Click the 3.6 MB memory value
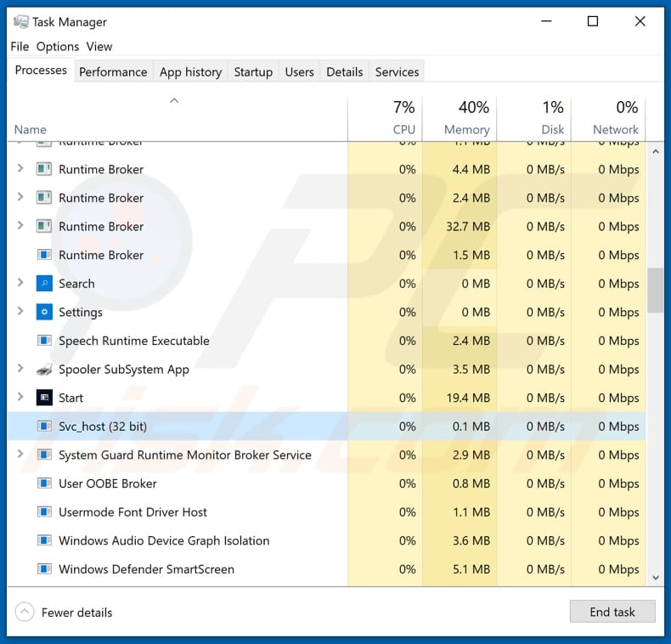This screenshot has width=671, height=644. tap(471, 540)
